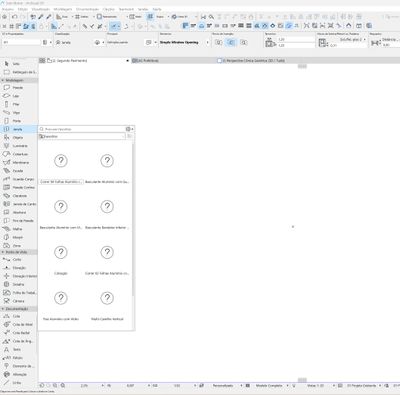The height and width of the screenshot is (395, 400).
Task: Select the highlighted middle section plan display option
Action: click(x=231, y=42)
